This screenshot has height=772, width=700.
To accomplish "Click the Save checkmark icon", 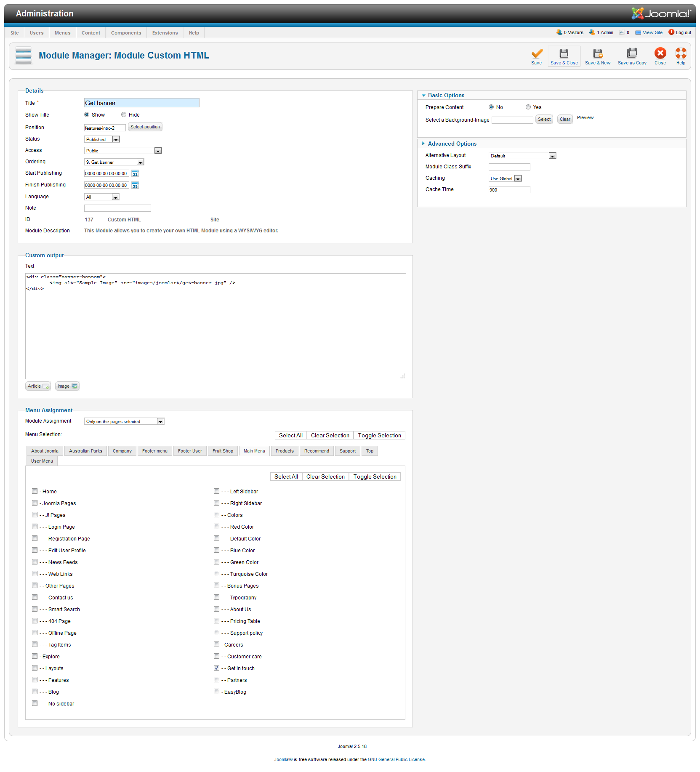I will click(x=537, y=53).
